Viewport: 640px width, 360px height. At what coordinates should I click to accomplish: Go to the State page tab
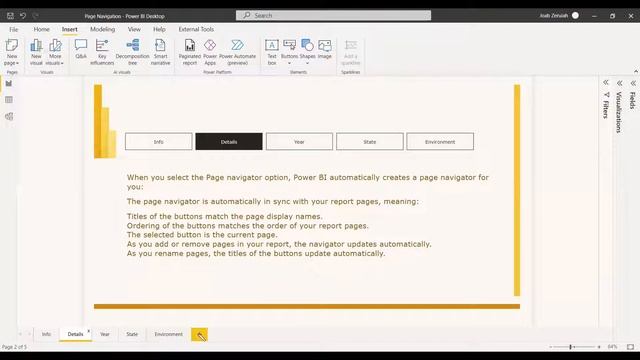click(x=132, y=334)
